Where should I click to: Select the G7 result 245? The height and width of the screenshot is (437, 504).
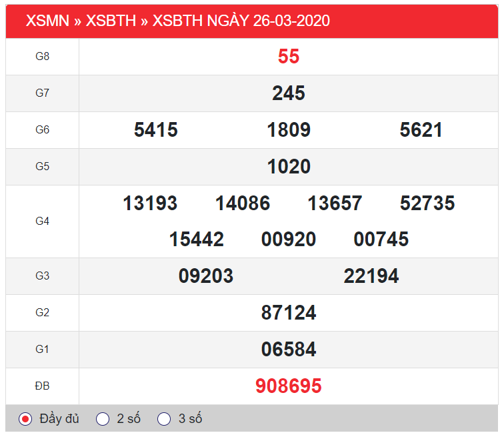pyautogui.click(x=289, y=93)
